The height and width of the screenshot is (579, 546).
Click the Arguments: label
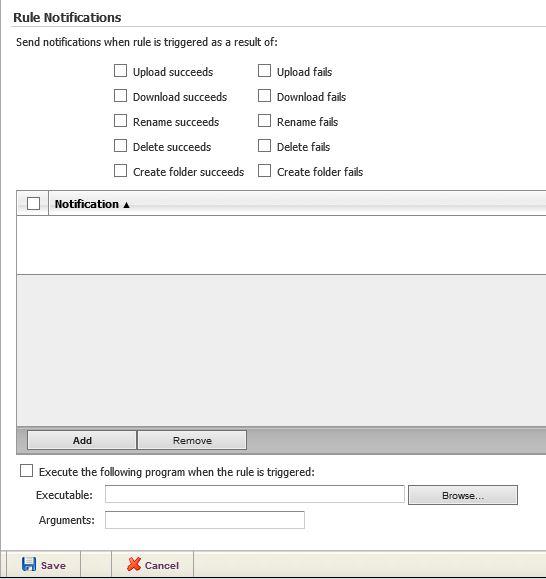click(x=67, y=520)
